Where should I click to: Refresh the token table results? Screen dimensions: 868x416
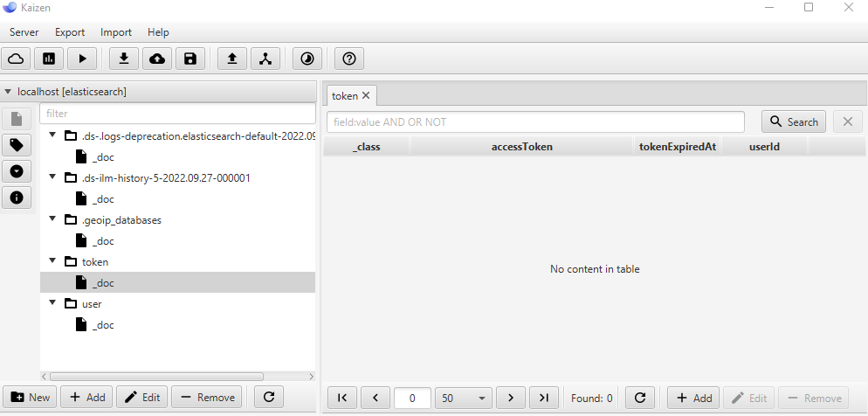coord(640,398)
